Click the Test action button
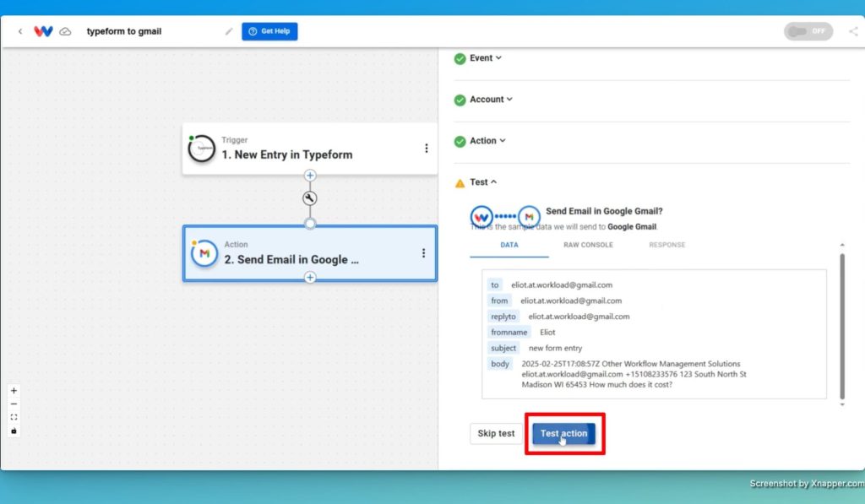This screenshot has height=504, width=865. tap(563, 433)
